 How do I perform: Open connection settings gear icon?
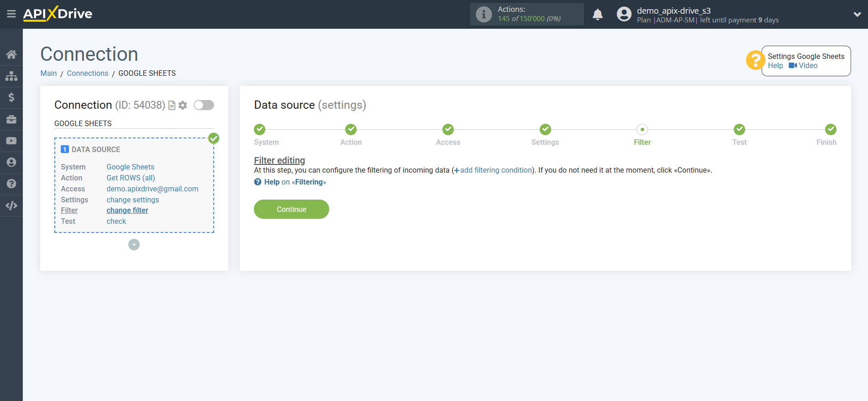click(183, 106)
